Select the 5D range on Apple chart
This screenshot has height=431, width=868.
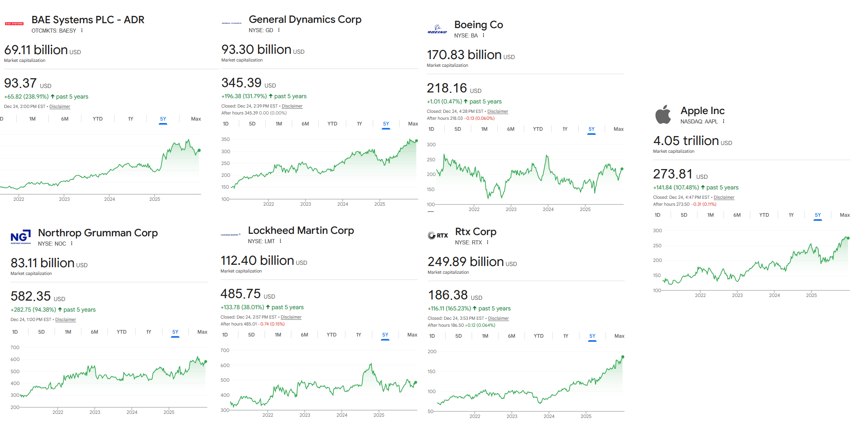tap(684, 215)
